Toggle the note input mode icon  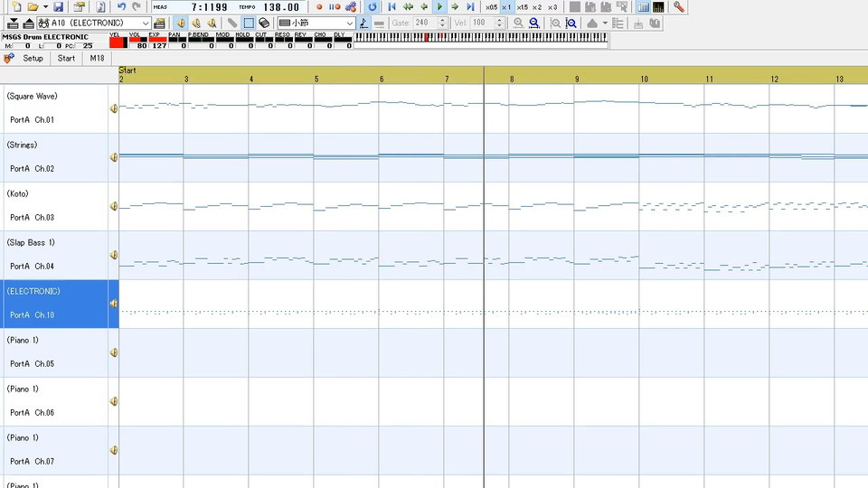(363, 23)
